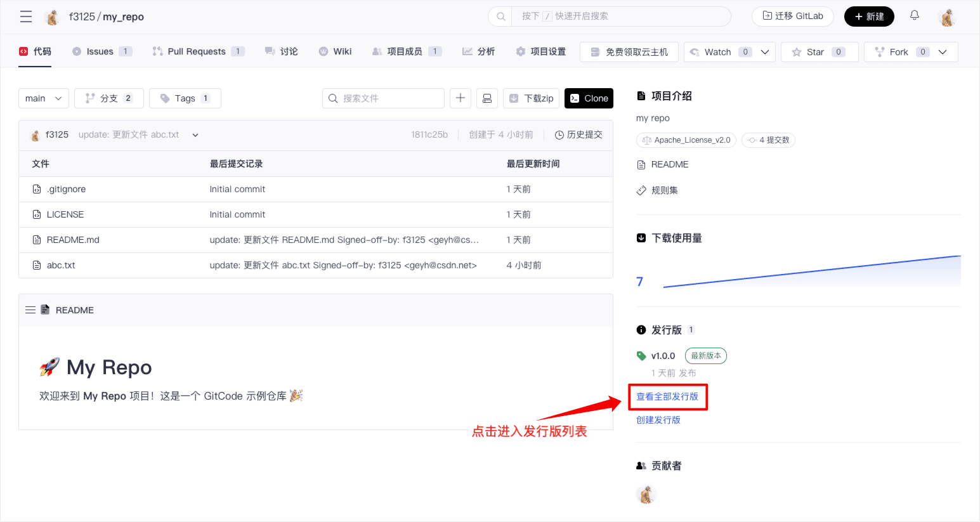Open the abc.txt file
This screenshot has height=522, width=980.
pyautogui.click(x=61, y=265)
